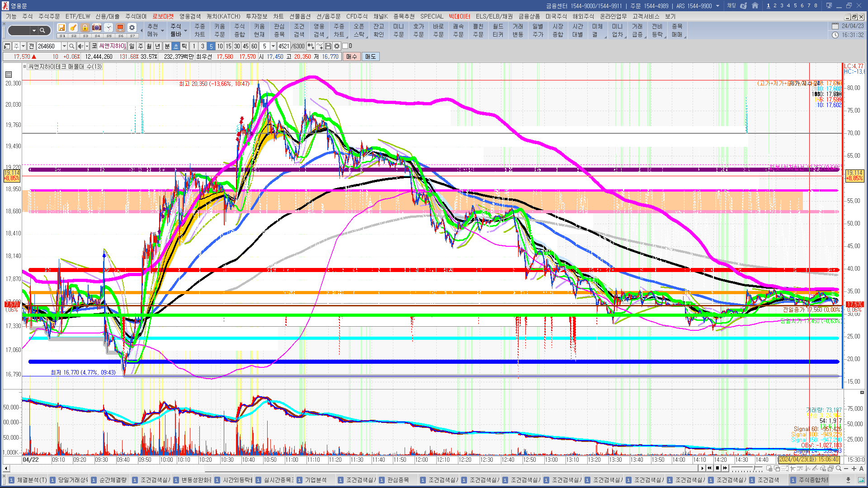
Task: Open the stock code 264660 dropdown
Action: (64, 46)
